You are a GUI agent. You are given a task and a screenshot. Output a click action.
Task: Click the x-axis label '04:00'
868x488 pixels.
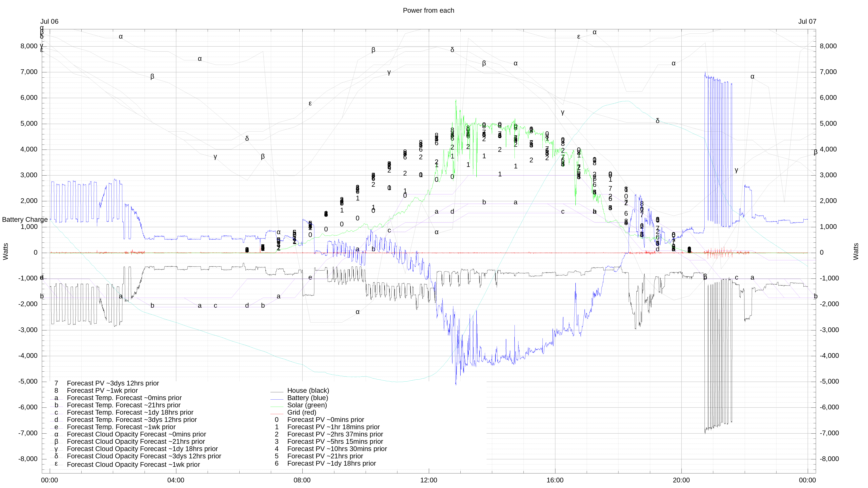click(176, 480)
